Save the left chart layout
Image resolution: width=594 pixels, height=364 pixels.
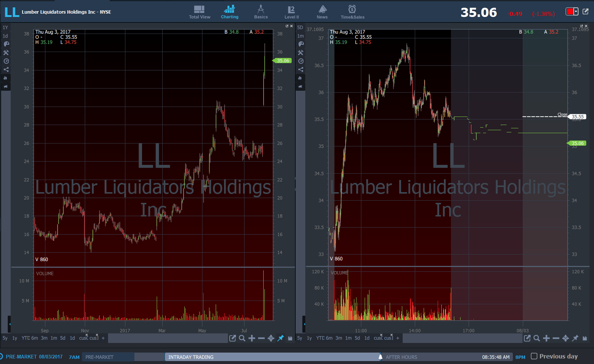290,338
